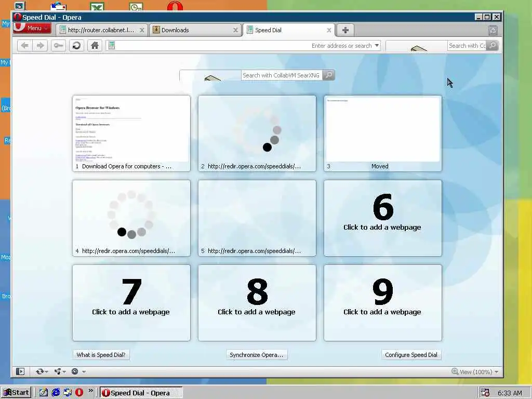Image resolution: width=532 pixels, height=399 pixels.
Task: Open the monitor desktop shortcut icon
Action: click(20, 5)
